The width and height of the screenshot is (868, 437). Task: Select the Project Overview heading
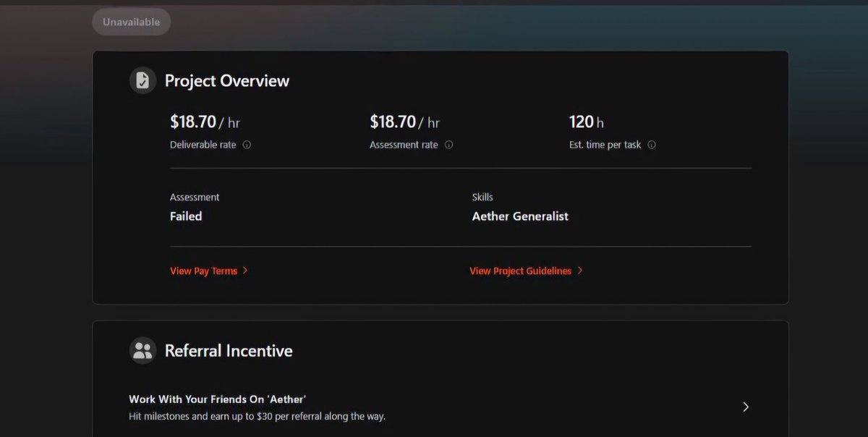pos(227,81)
